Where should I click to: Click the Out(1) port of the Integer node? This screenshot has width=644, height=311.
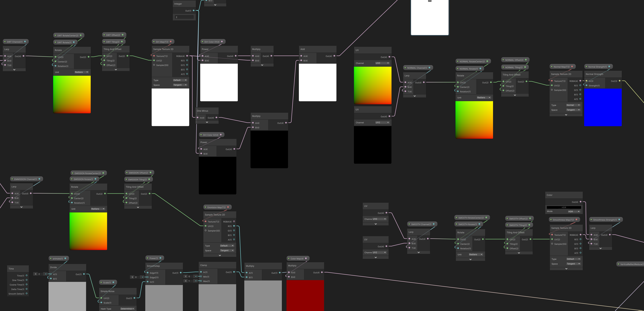pyautogui.click(x=194, y=11)
